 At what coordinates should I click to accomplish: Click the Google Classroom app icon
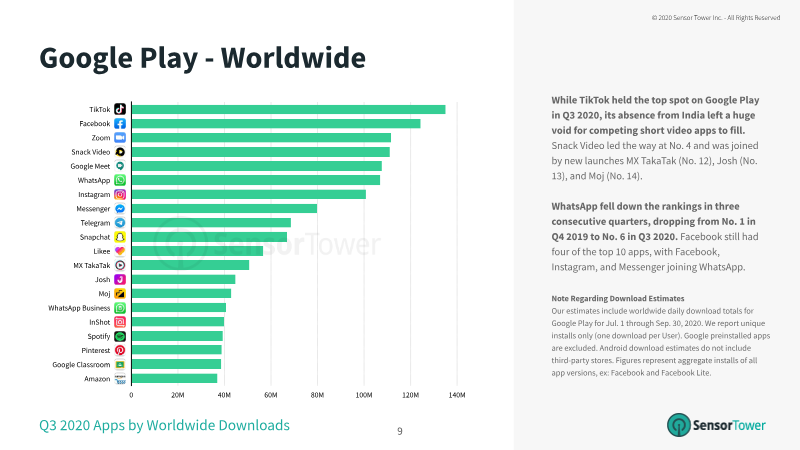120,364
